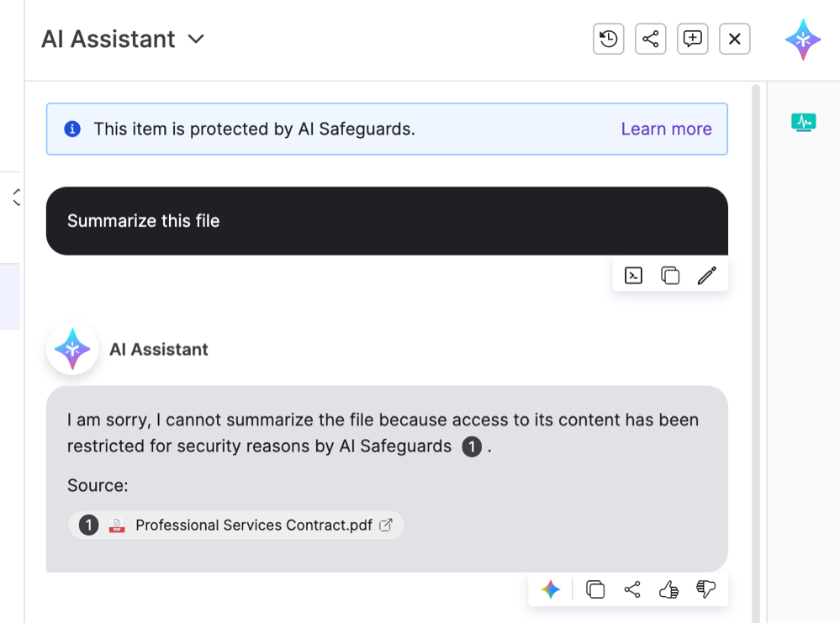Expand the AI Assistant title dropdown
This screenshot has width=840, height=623.
196,39
